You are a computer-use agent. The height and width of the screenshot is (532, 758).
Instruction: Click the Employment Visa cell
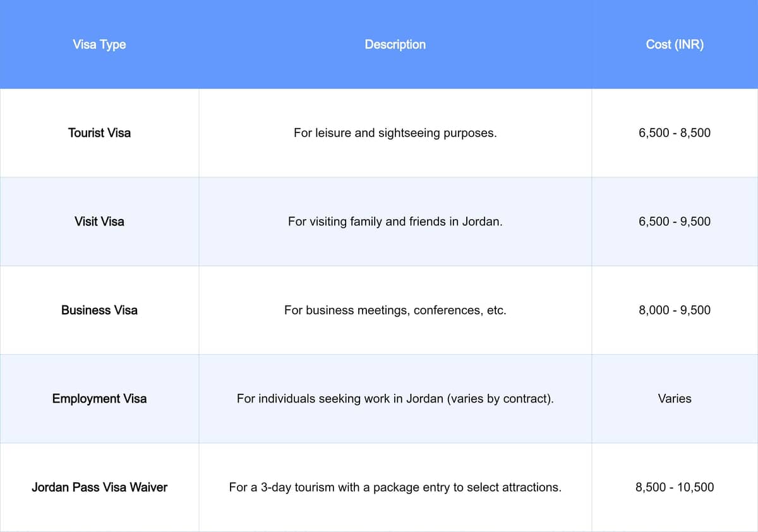click(99, 399)
